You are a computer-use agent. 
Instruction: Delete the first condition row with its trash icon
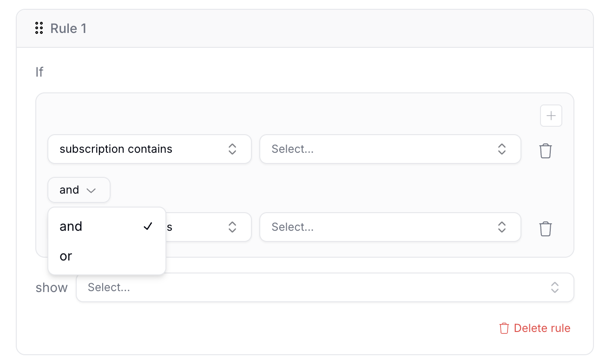(546, 151)
